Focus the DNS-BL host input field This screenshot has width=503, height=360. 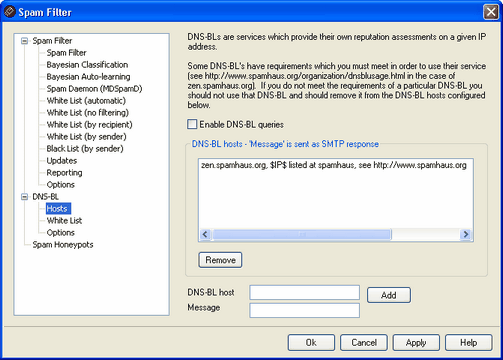click(304, 293)
